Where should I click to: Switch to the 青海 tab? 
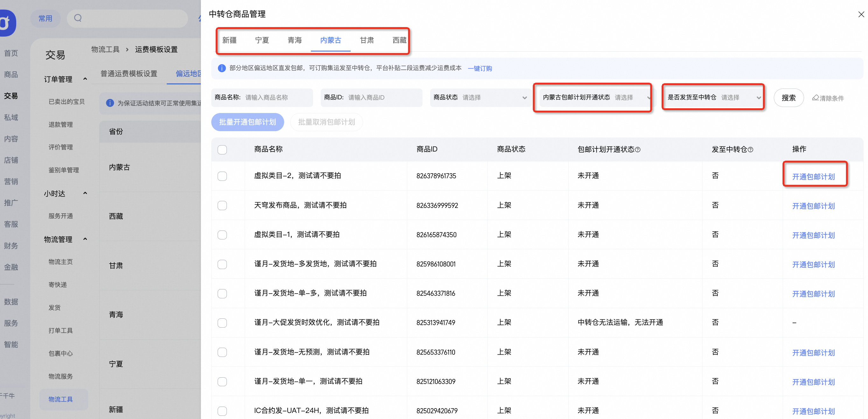click(295, 40)
